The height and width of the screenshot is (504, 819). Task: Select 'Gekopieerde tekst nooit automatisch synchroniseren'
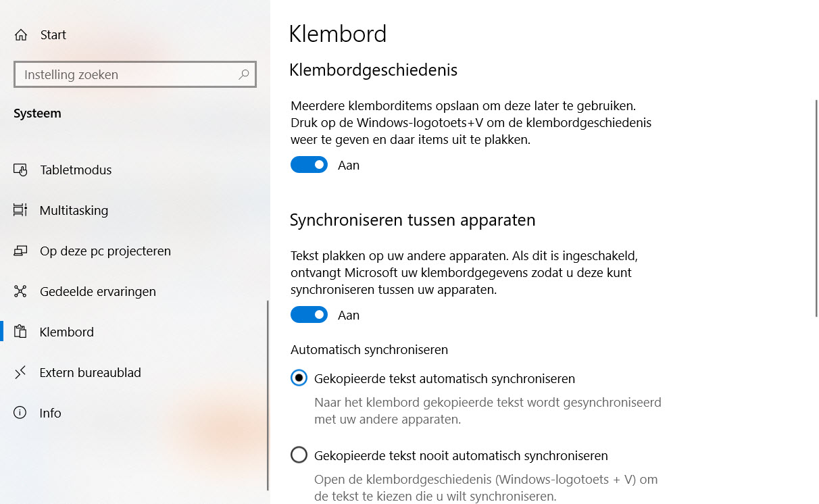(x=299, y=455)
